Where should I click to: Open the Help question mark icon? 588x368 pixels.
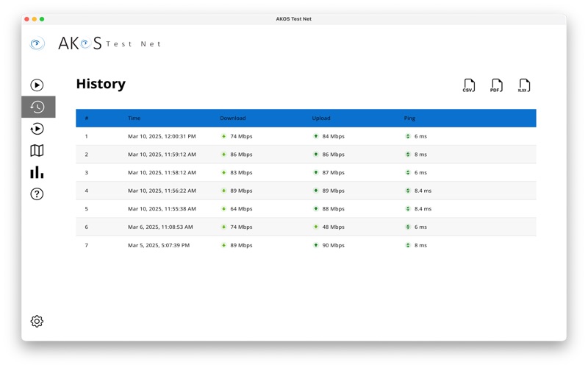pos(37,194)
